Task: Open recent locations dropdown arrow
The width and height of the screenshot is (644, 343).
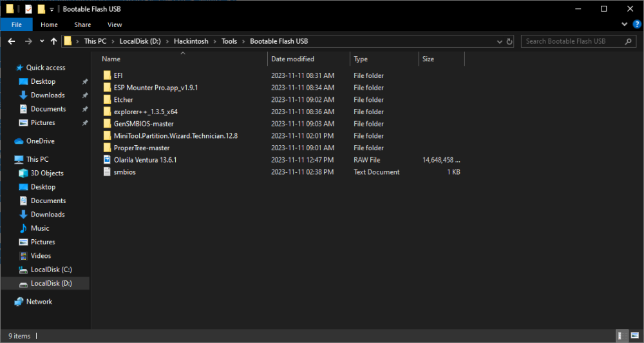Action: (x=42, y=41)
